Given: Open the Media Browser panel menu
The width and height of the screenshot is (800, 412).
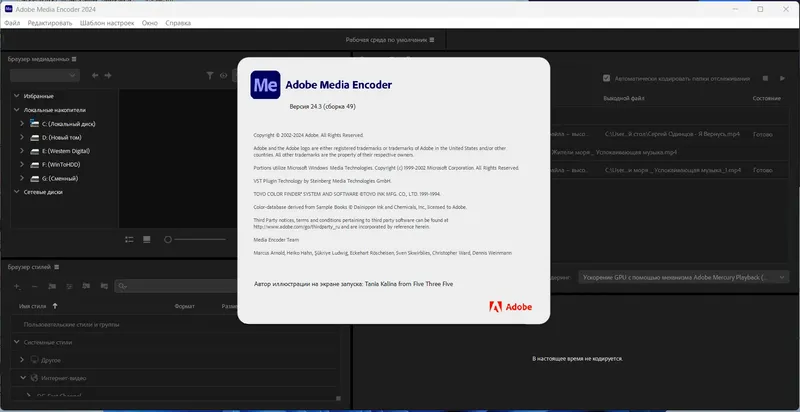Looking at the screenshot, I should point(74,59).
